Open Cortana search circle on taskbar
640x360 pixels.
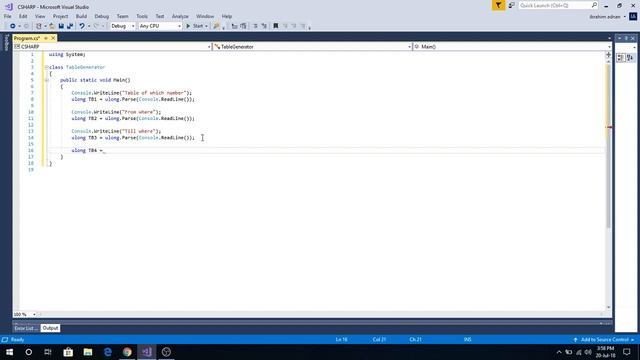click(x=29, y=352)
